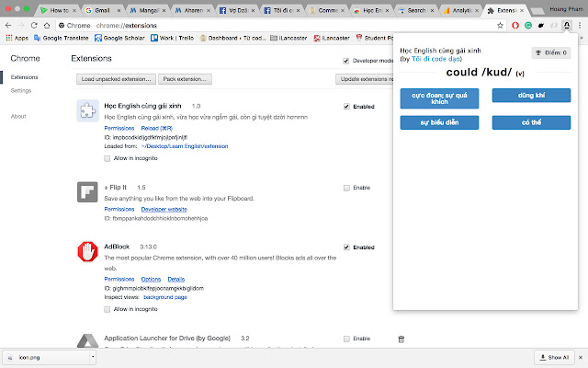Click Update extensions now button
Image resolution: width=588 pixels, height=368 pixels.
(x=365, y=79)
